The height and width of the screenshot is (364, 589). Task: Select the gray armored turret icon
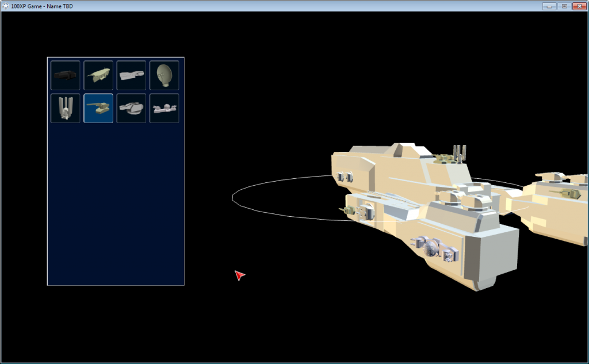[x=132, y=108]
